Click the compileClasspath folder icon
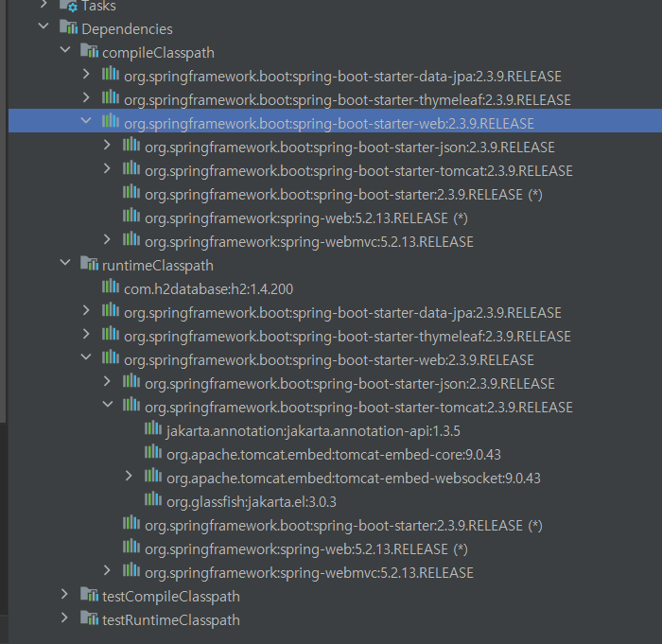 coord(90,51)
